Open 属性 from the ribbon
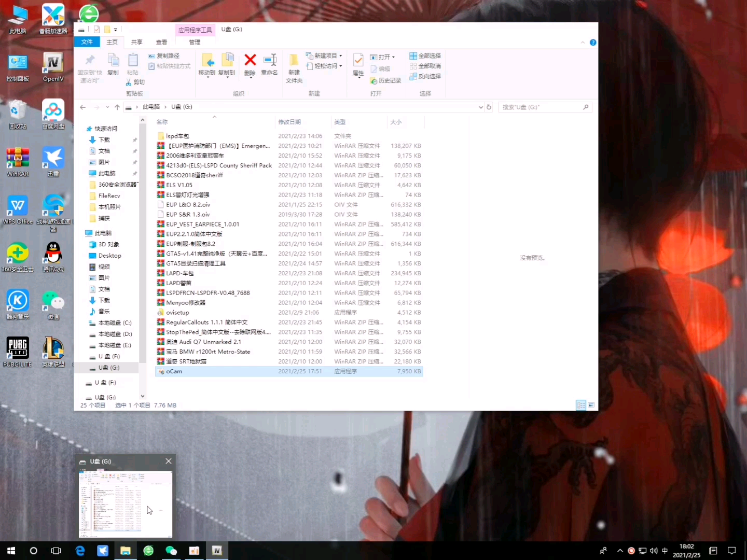747x560 pixels. coord(358,65)
